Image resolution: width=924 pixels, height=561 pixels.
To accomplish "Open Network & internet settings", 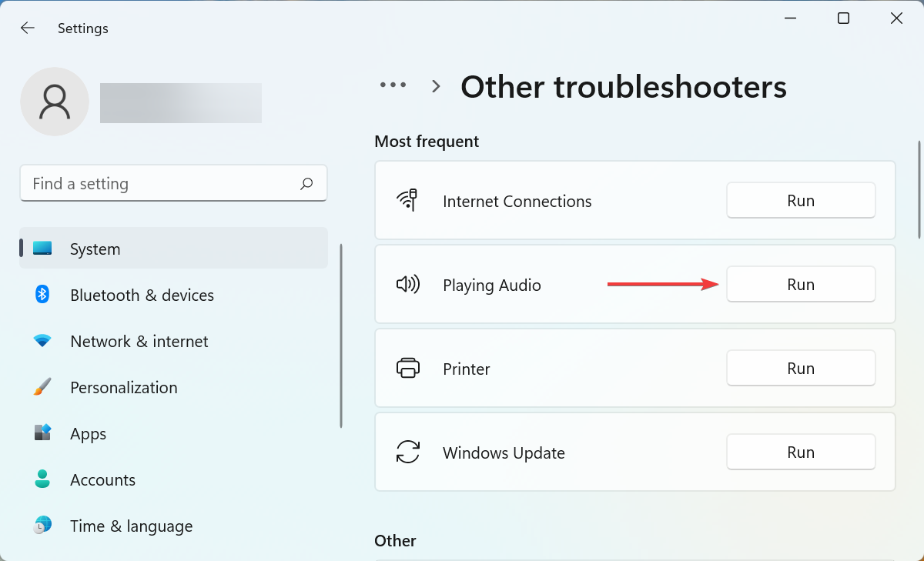I will tap(173, 341).
